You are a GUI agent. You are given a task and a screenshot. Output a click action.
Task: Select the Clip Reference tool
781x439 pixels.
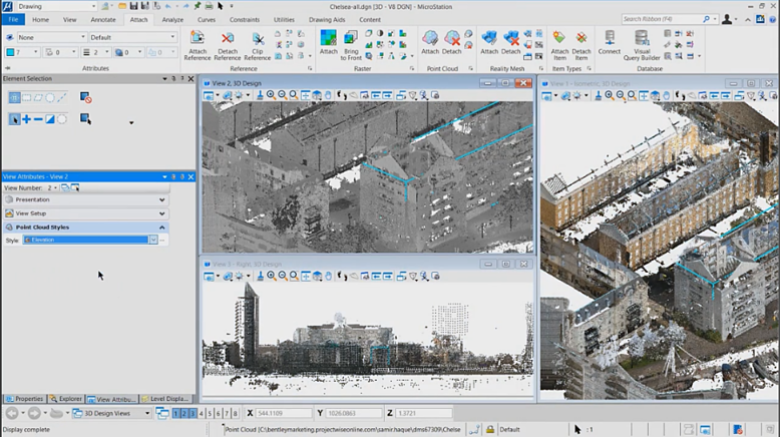click(x=257, y=45)
